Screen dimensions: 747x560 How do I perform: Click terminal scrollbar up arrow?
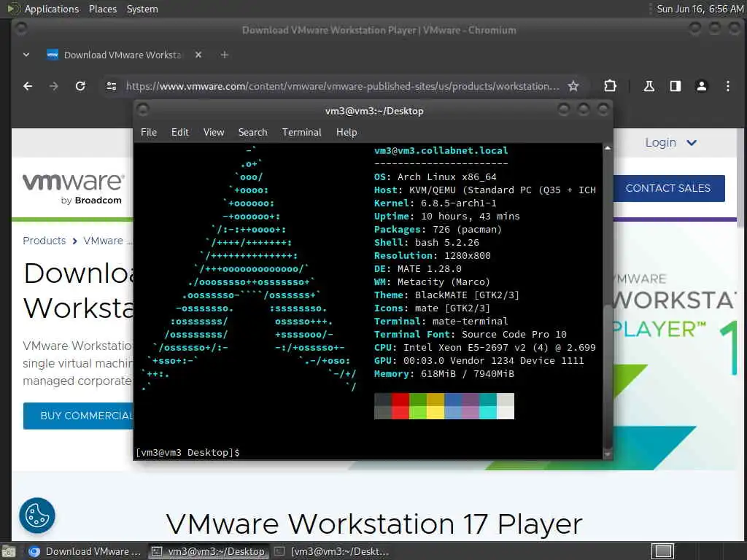608,148
